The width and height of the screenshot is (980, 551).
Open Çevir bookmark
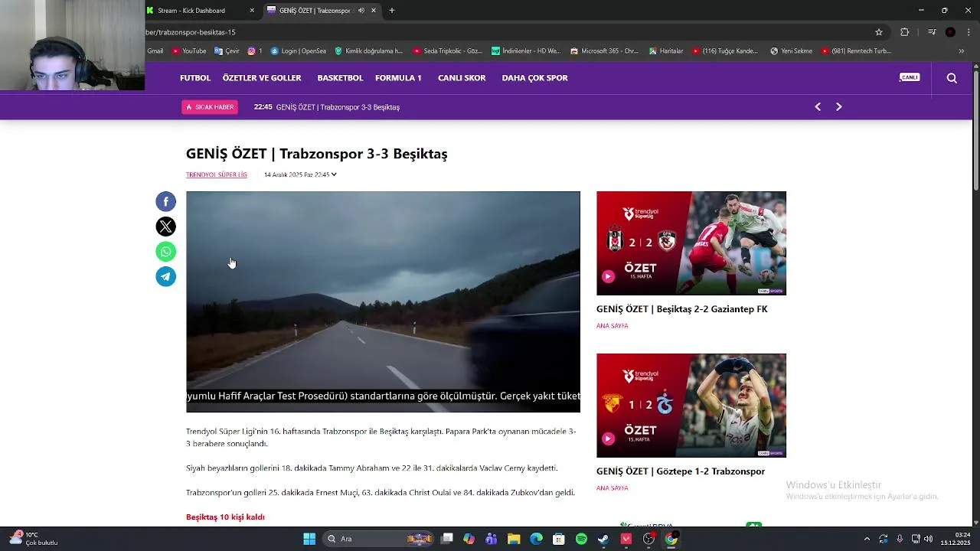(x=227, y=51)
